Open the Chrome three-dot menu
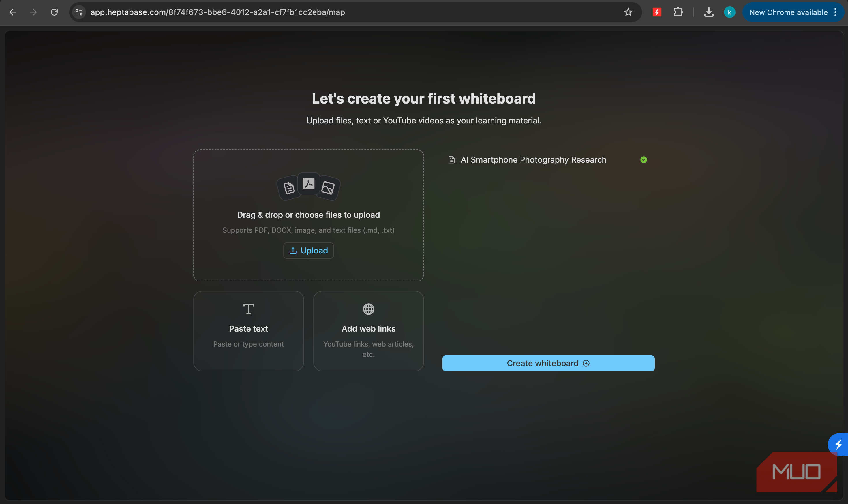This screenshot has width=848, height=504. [x=835, y=12]
